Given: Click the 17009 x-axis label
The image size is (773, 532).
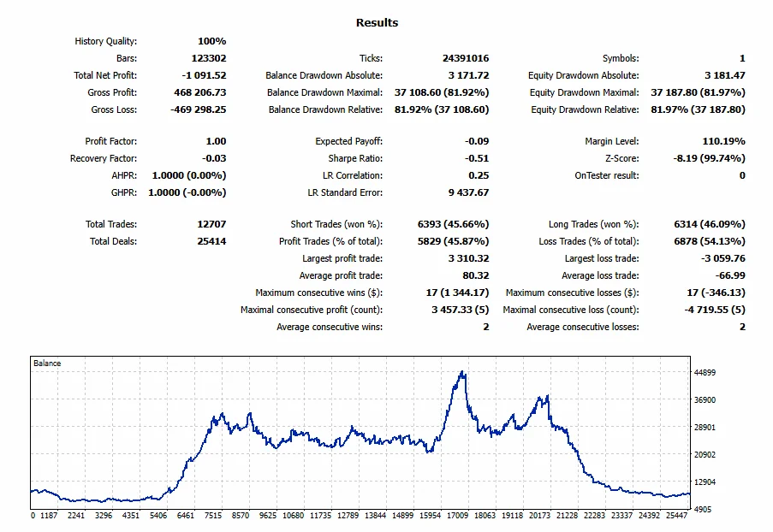Looking at the screenshot, I should point(457,516).
